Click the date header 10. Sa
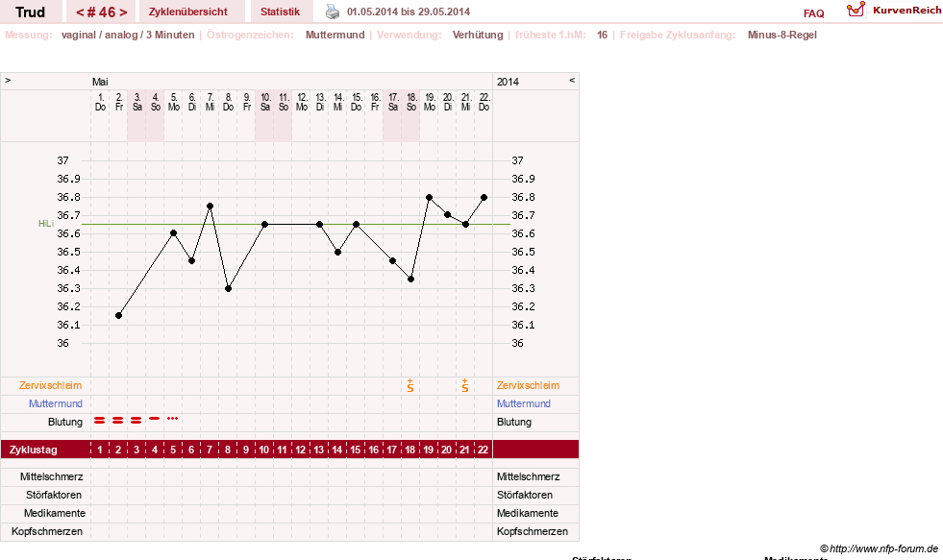 [265, 102]
